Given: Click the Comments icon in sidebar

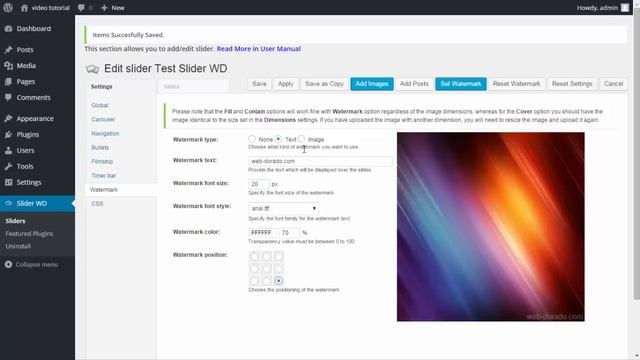Looking at the screenshot, I should coord(9,98).
